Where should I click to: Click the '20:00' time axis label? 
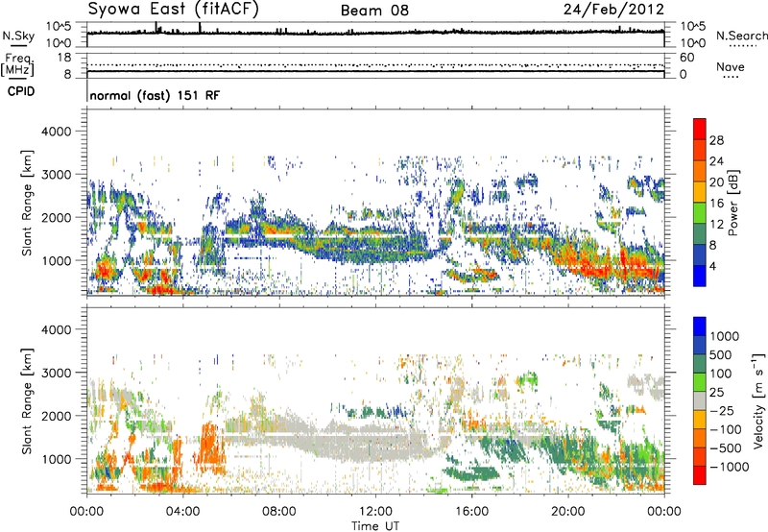567,512
